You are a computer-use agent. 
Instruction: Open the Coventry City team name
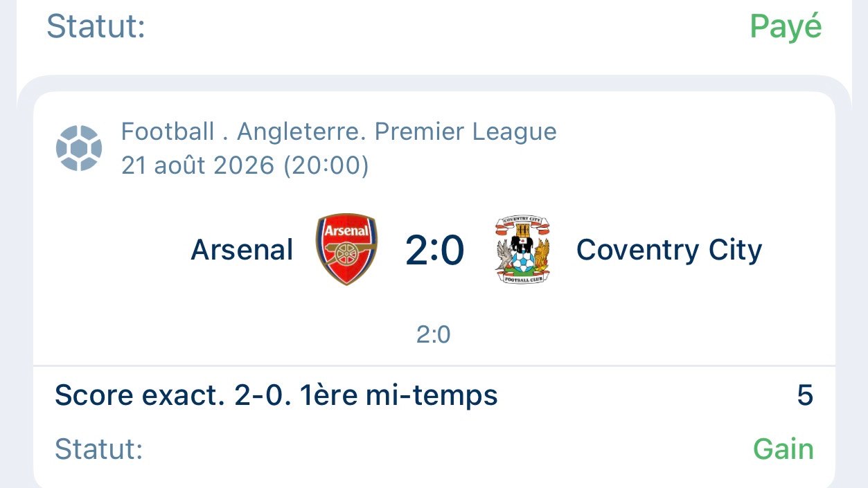(x=669, y=250)
